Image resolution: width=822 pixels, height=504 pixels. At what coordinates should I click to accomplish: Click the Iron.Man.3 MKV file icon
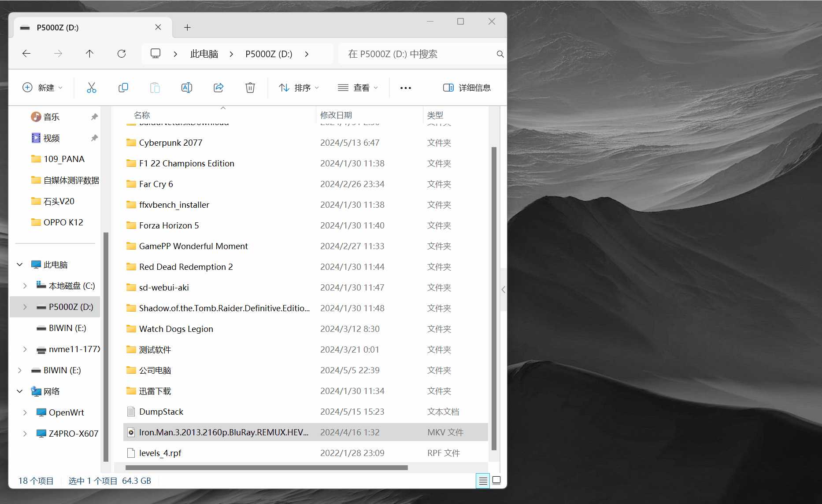131,432
